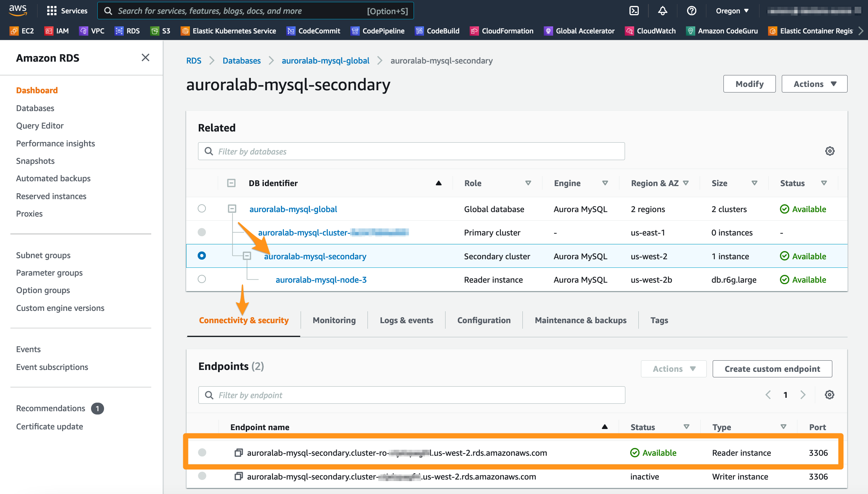Open Related table settings gear
The width and height of the screenshot is (868, 494).
point(830,151)
